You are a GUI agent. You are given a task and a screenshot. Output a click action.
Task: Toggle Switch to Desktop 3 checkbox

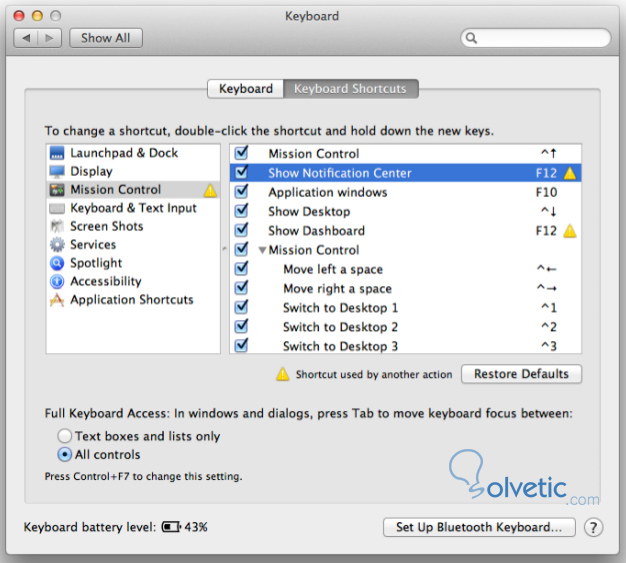click(241, 345)
